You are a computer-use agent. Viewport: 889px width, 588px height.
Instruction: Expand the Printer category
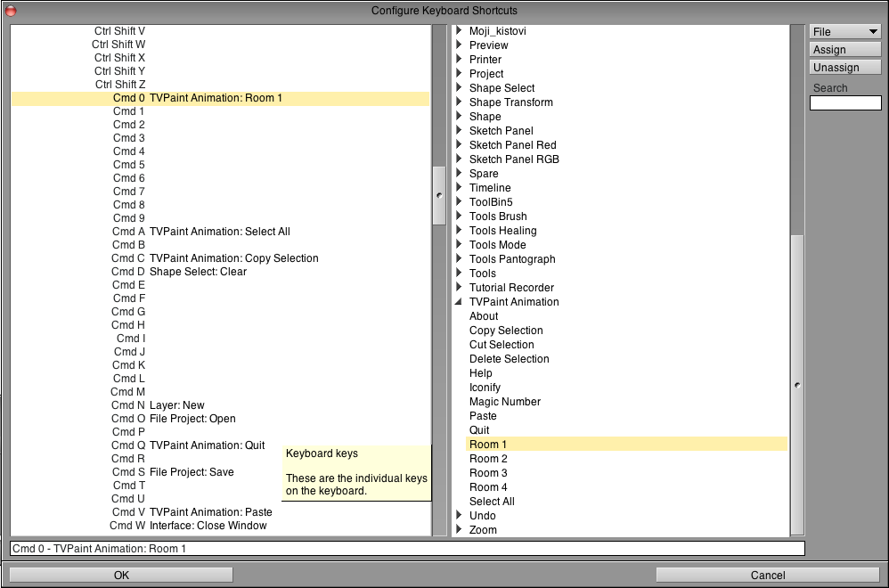[460, 59]
